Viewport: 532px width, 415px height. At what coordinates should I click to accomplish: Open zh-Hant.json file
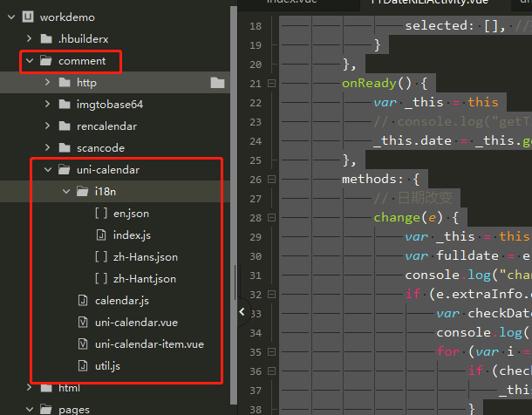tap(145, 279)
